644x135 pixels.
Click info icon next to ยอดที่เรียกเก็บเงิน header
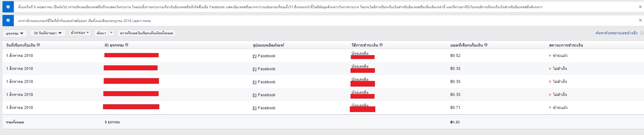point(486,45)
